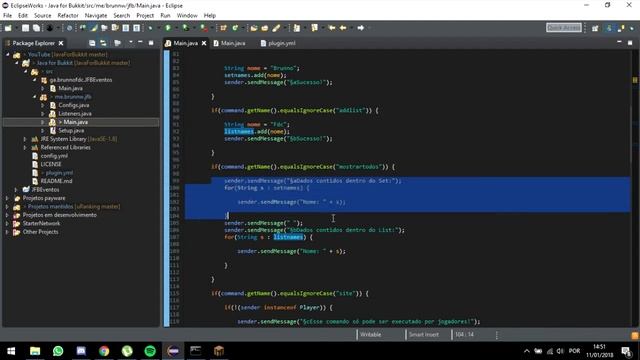Navigate forward with the white right arrow
The height and width of the screenshot is (360, 640).
360,28
